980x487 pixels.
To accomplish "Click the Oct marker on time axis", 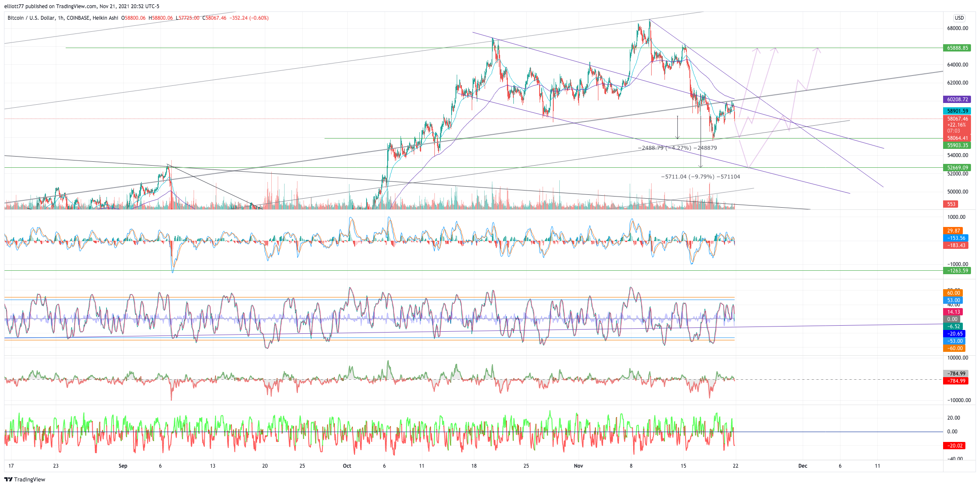I will pyautogui.click(x=347, y=466).
